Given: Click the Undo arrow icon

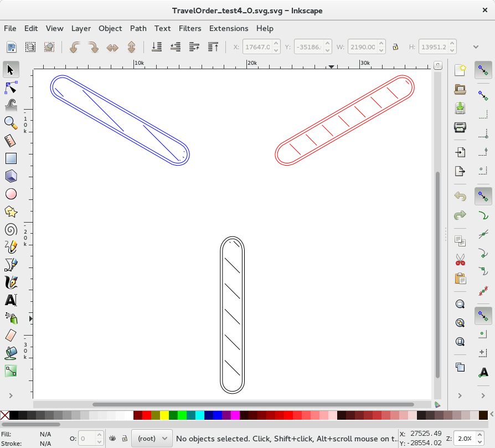Looking at the screenshot, I should click(460, 197).
